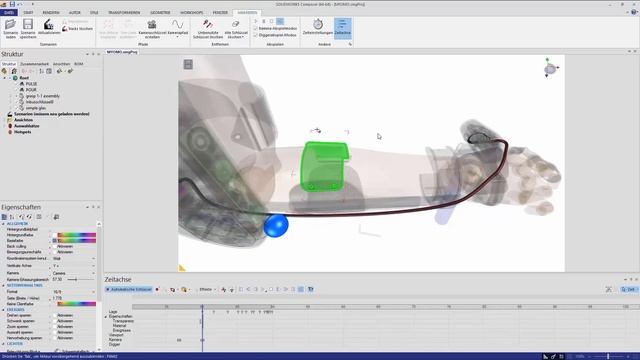The width and height of the screenshot is (640, 360).
Task: Click Automatische Schlüssel button
Action: click(129, 289)
